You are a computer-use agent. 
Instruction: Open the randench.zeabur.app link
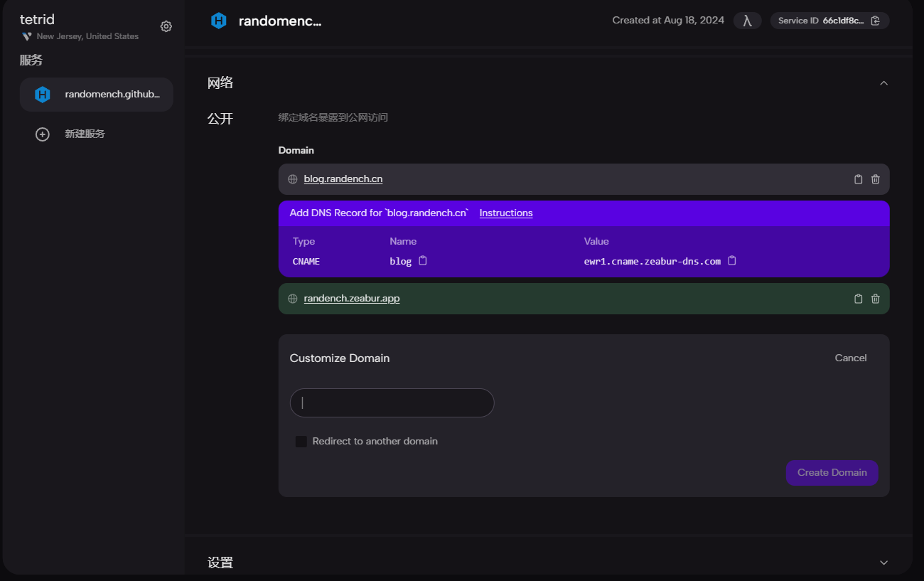[x=351, y=299]
